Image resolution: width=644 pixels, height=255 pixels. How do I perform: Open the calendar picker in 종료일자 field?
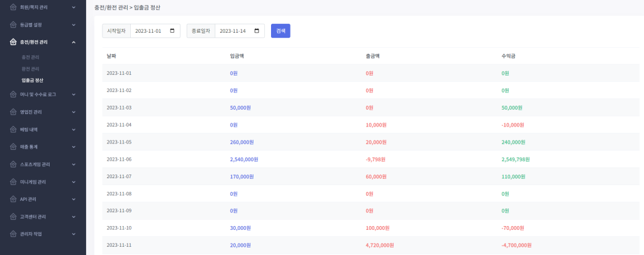[257, 31]
